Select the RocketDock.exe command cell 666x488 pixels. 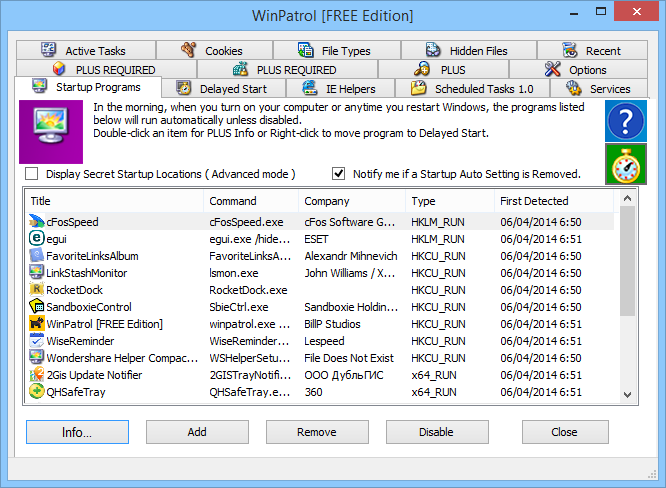[x=248, y=290]
